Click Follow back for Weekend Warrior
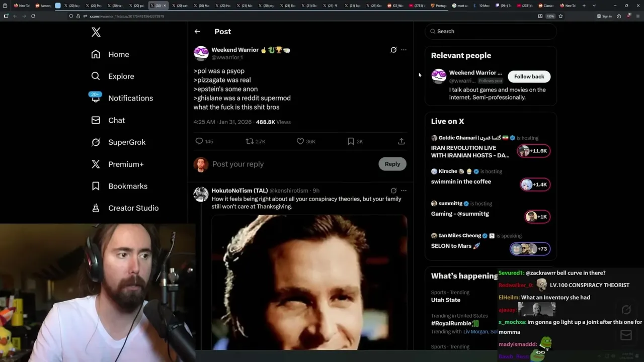The width and height of the screenshot is (644, 362). pos(529,76)
